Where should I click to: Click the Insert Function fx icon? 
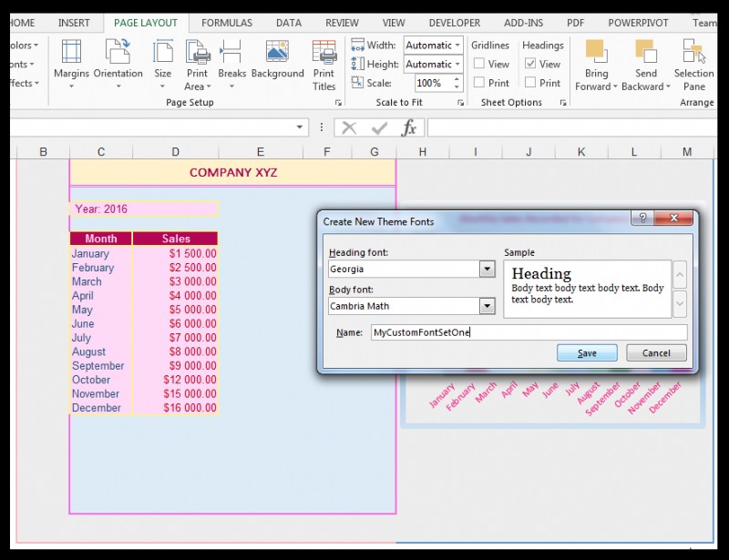409,128
